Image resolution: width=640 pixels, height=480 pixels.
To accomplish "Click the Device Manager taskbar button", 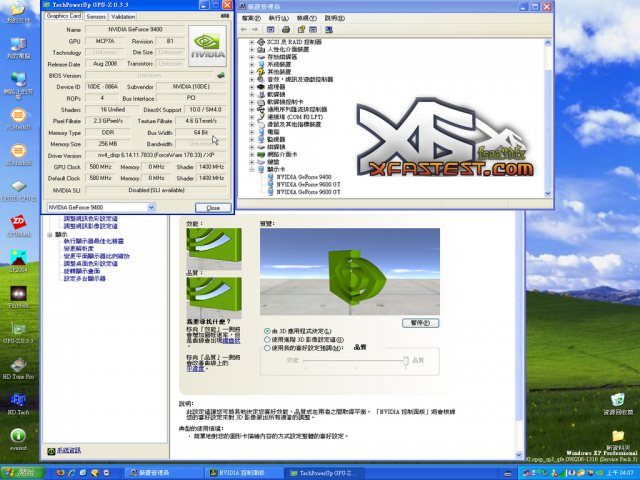I will coord(163,473).
